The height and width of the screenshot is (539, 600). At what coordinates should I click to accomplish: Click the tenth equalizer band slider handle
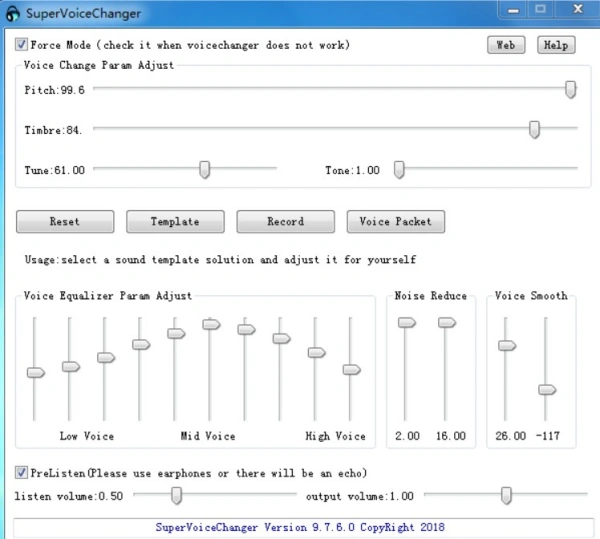(352, 370)
